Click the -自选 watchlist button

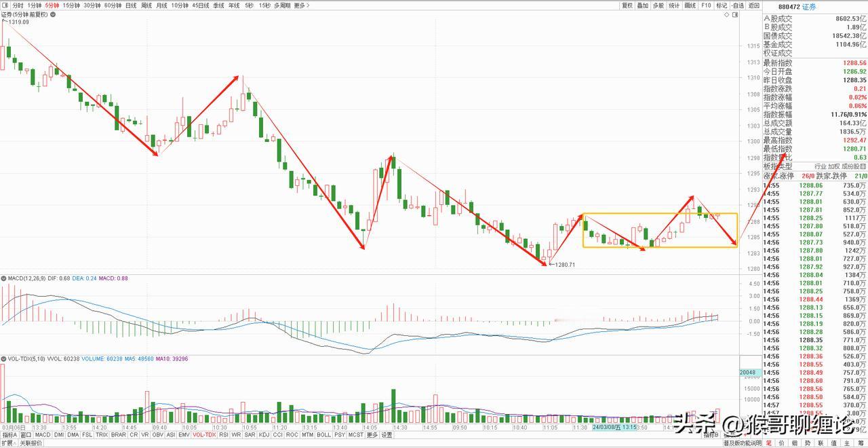coord(738,5)
